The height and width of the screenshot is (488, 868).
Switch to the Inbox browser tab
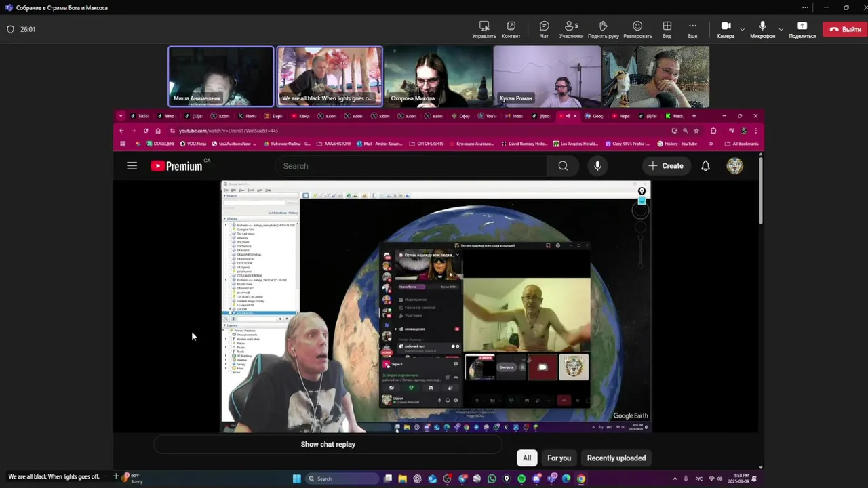(513, 116)
